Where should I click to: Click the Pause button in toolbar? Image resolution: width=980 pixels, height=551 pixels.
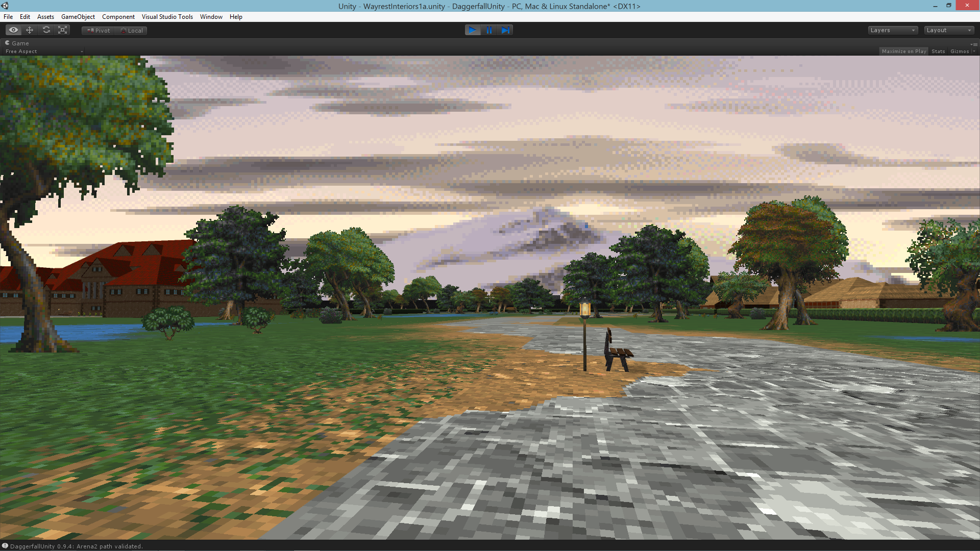(x=490, y=30)
